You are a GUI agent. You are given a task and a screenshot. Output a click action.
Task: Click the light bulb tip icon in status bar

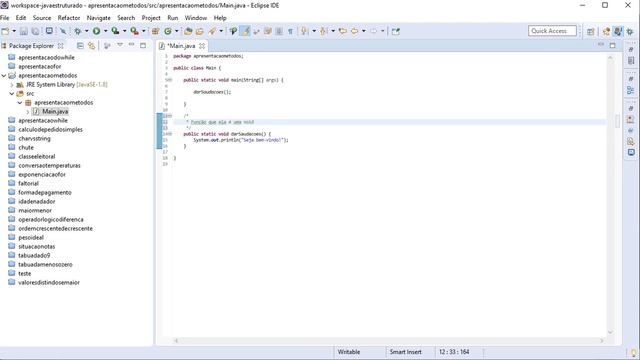click(633, 353)
